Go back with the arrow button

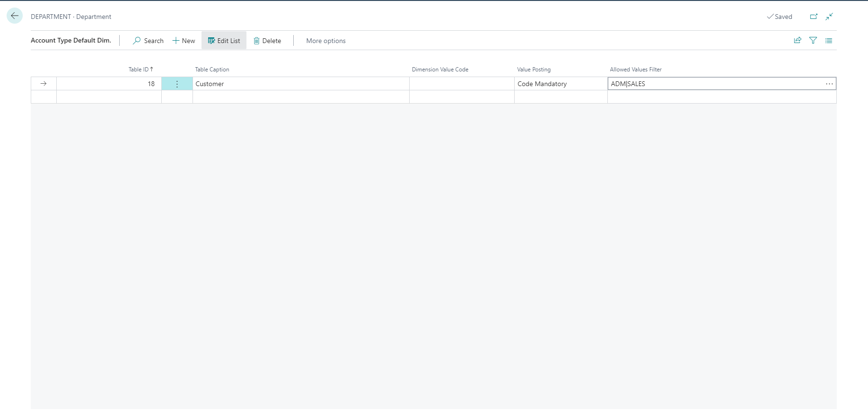click(15, 16)
